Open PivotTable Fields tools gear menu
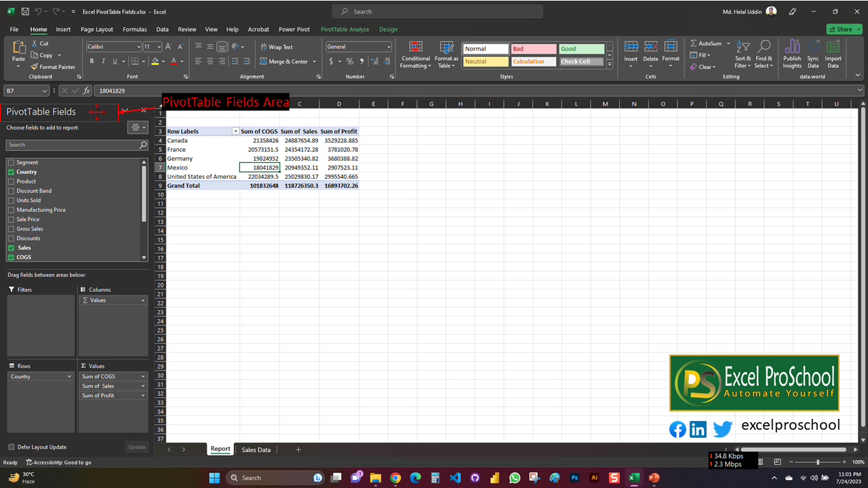The width and height of the screenshot is (868, 488). (x=138, y=127)
